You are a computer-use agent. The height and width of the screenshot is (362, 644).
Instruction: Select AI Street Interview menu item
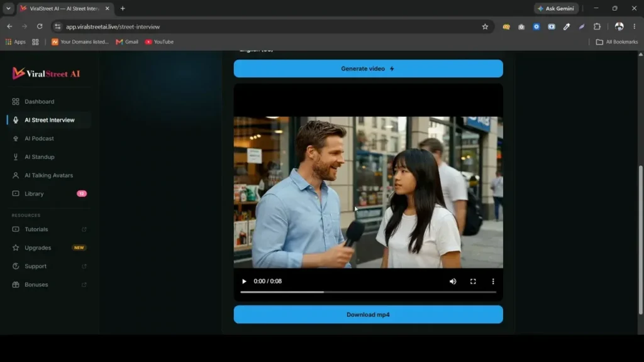48,120
